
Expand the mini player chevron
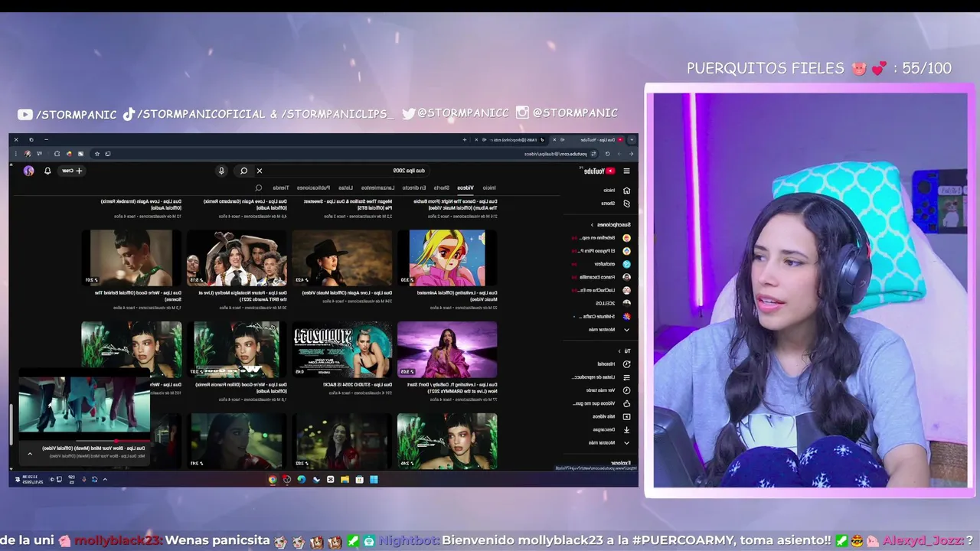pyautogui.click(x=30, y=454)
